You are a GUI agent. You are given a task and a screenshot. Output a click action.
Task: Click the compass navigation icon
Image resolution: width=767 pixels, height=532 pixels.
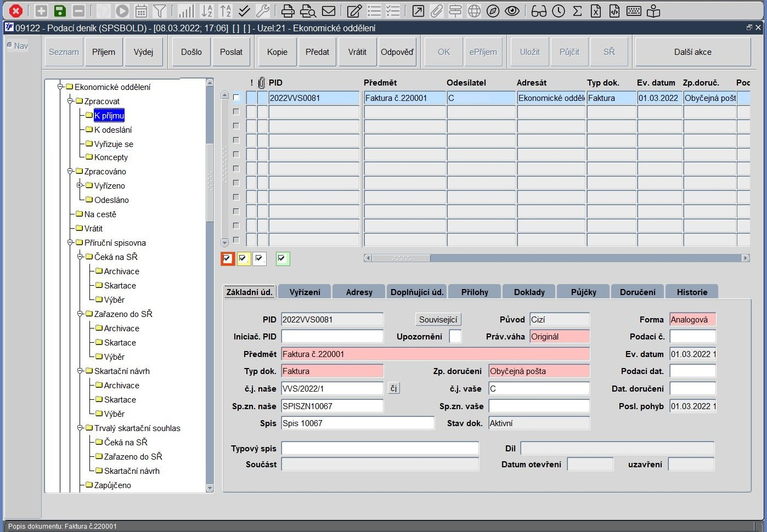(493, 11)
